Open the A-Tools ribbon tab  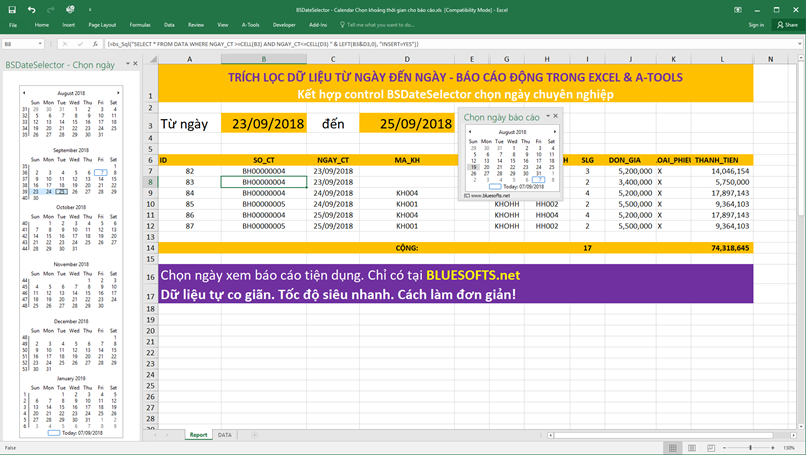[x=250, y=25]
